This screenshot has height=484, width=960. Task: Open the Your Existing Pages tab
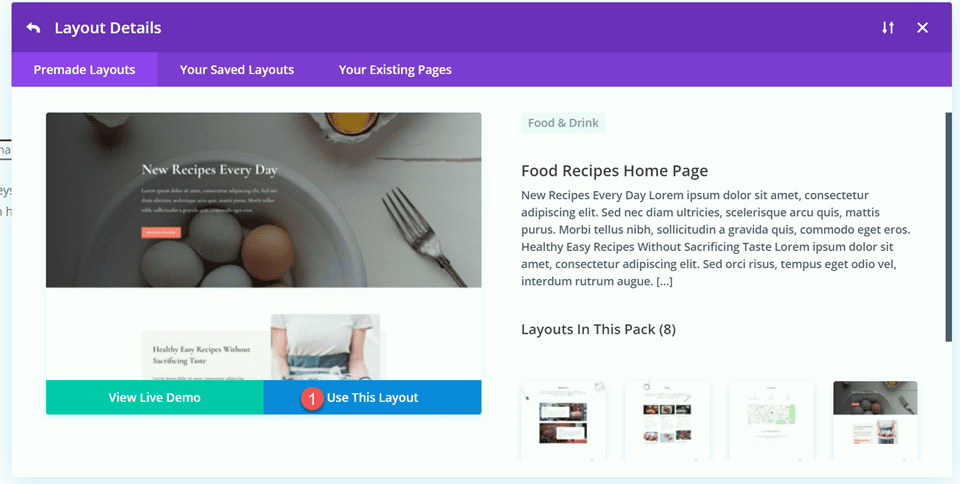tap(395, 70)
